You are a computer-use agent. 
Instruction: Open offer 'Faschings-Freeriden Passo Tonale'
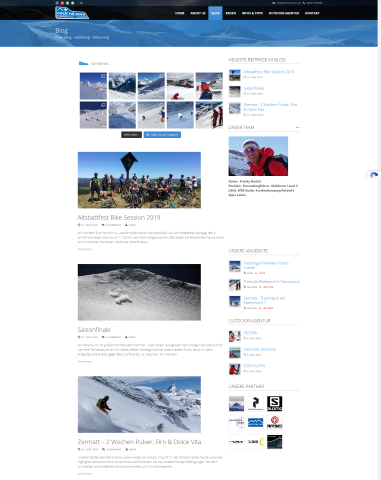(x=266, y=265)
